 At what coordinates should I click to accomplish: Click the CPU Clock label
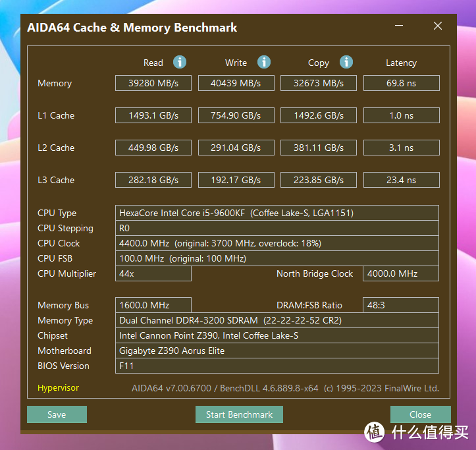(59, 243)
